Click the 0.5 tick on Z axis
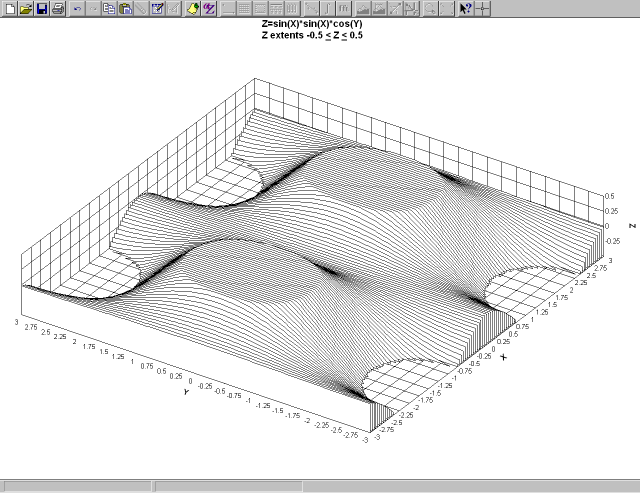Image resolution: width=640 pixels, height=493 pixels. pyautogui.click(x=609, y=196)
